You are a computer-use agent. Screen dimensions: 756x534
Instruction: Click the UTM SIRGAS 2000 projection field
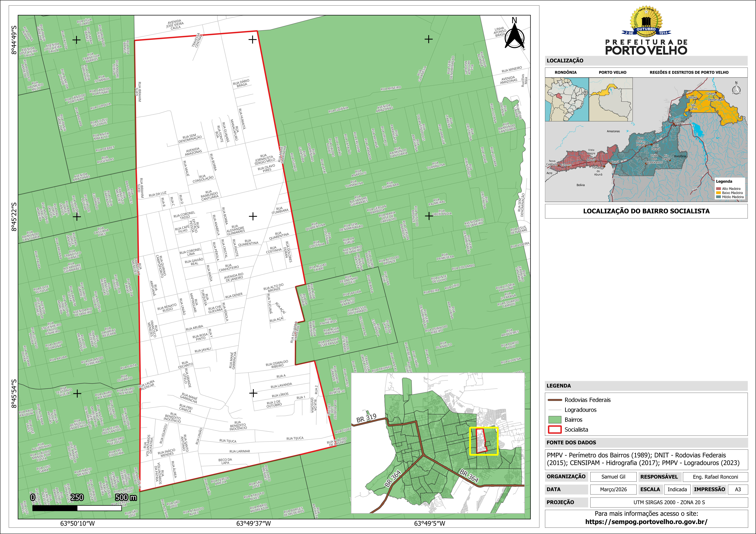[669, 502]
